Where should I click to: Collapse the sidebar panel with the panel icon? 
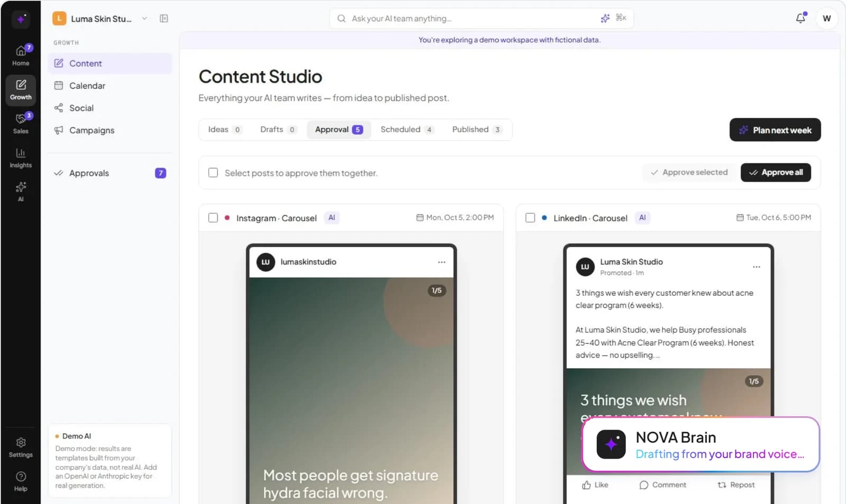click(164, 18)
